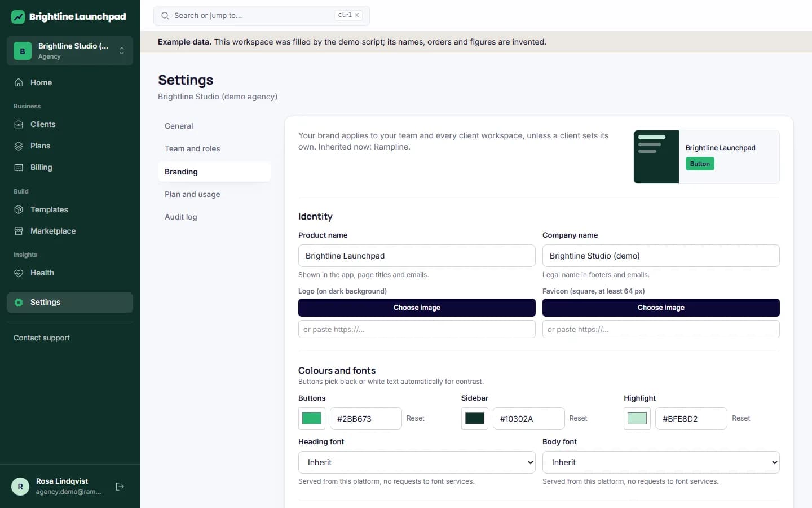Click the Rosa Lindqvist user name
The image size is (812, 508).
pyautogui.click(x=62, y=481)
